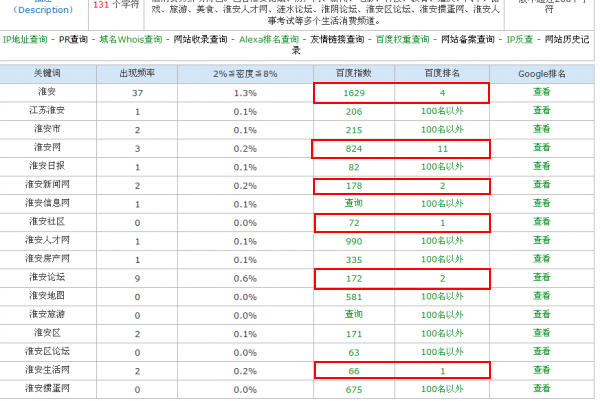Viewport: 600px width, 401px height.
Task: Open Alexa排名查询 link
Action: pos(268,39)
